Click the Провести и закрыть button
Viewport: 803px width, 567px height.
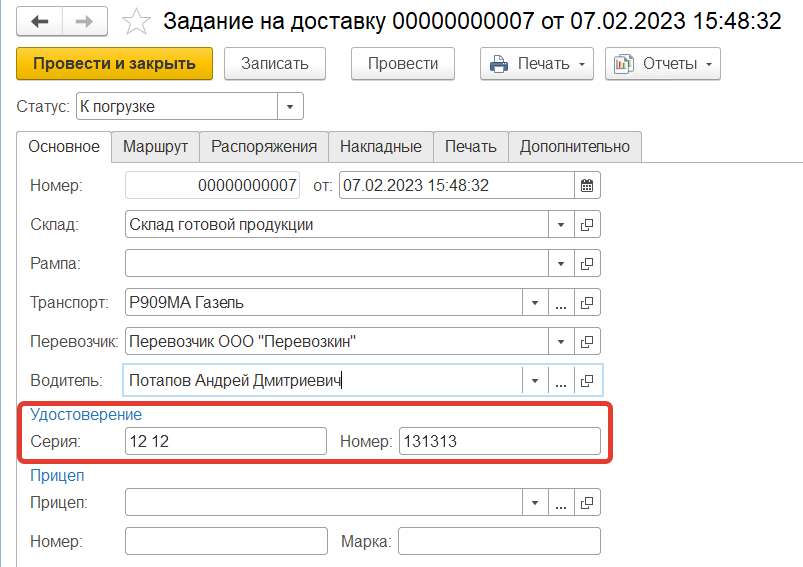114,63
